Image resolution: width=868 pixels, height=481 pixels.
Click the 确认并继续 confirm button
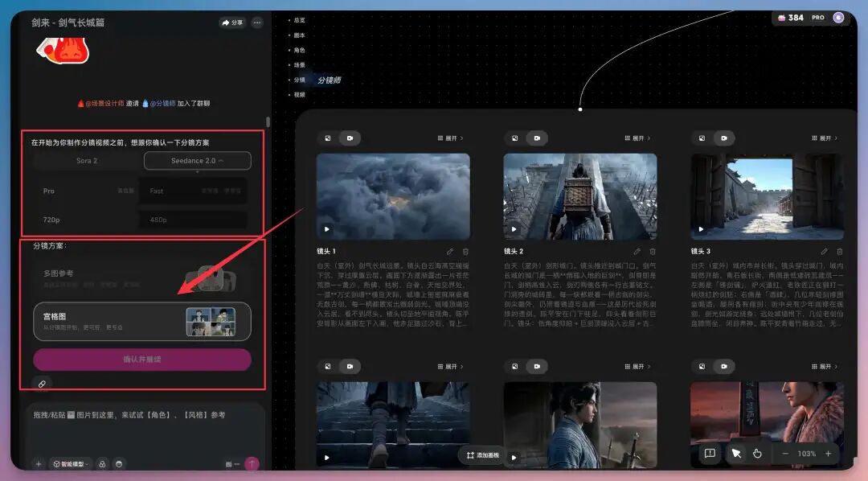142,359
